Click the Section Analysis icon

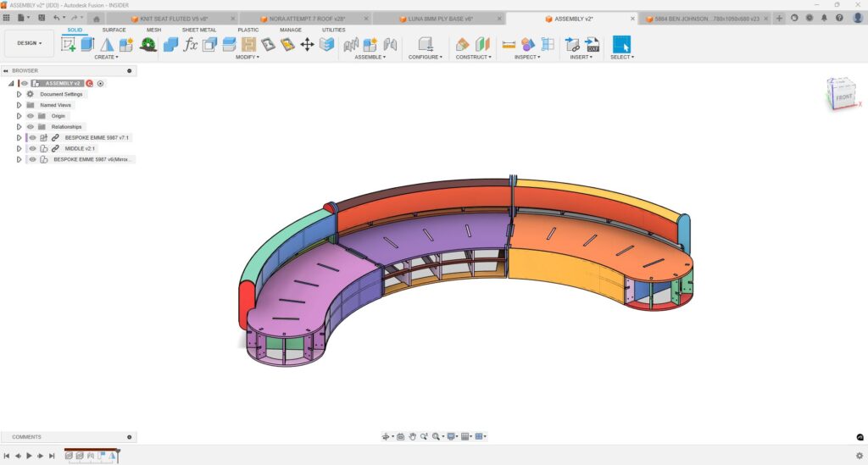pyautogui.click(x=548, y=44)
